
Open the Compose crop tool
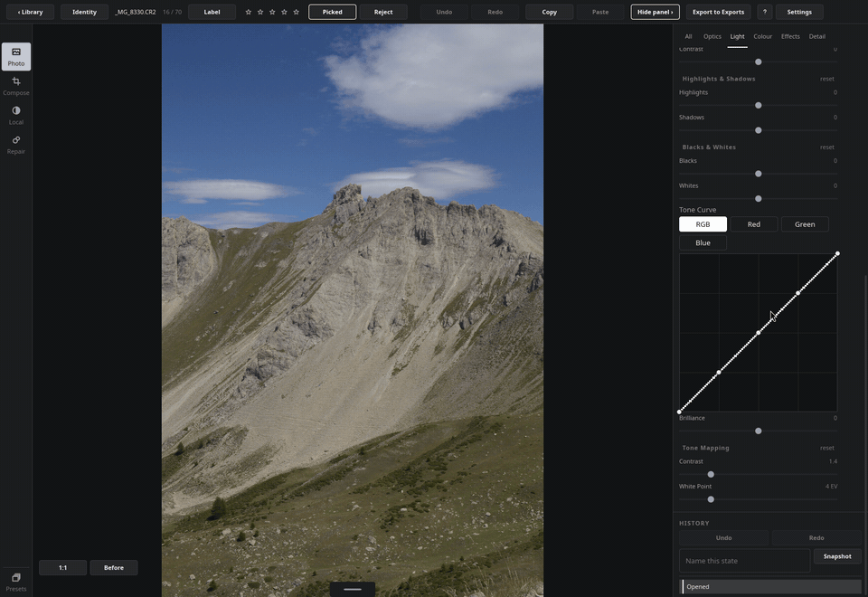pyautogui.click(x=16, y=86)
